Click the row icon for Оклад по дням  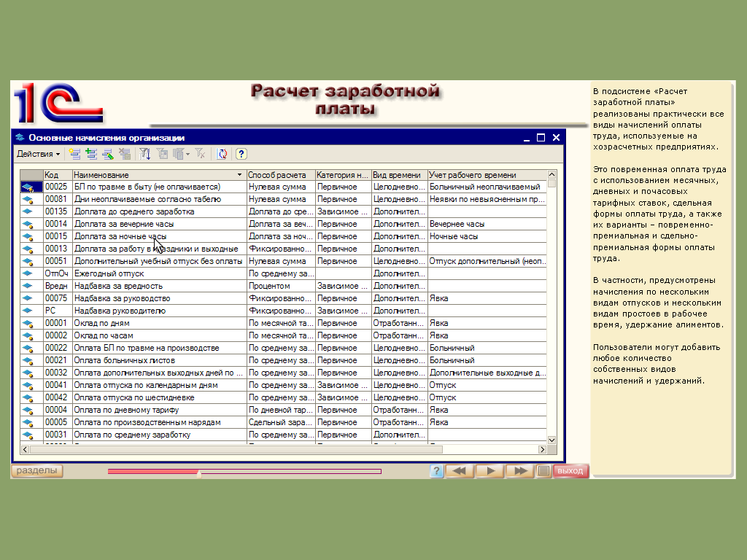(x=28, y=323)
